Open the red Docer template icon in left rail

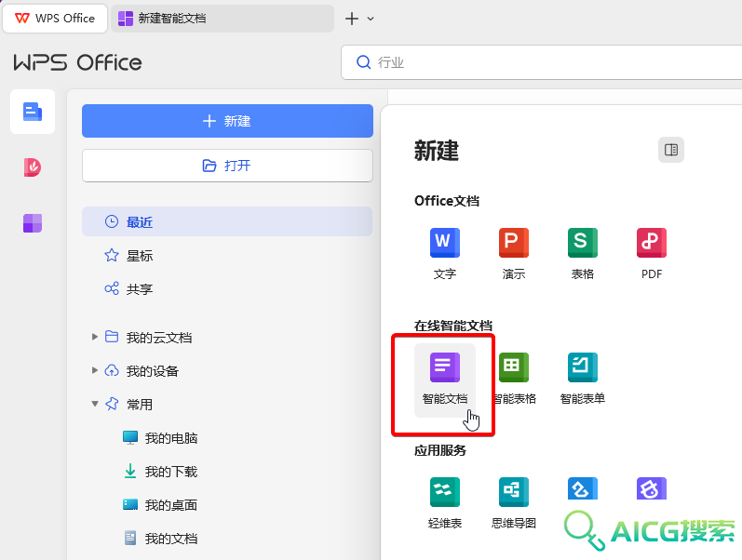click(x=33, y=167)
